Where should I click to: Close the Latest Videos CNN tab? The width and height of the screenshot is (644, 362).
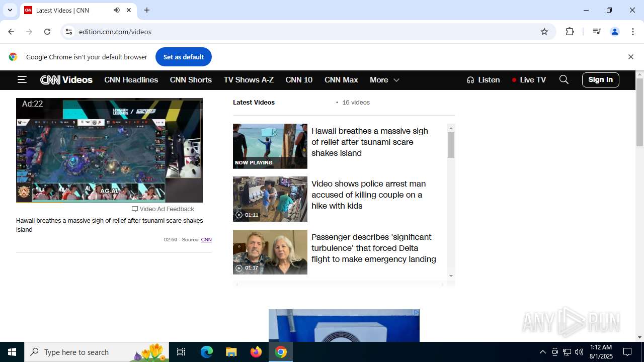[x=129, y=10]
